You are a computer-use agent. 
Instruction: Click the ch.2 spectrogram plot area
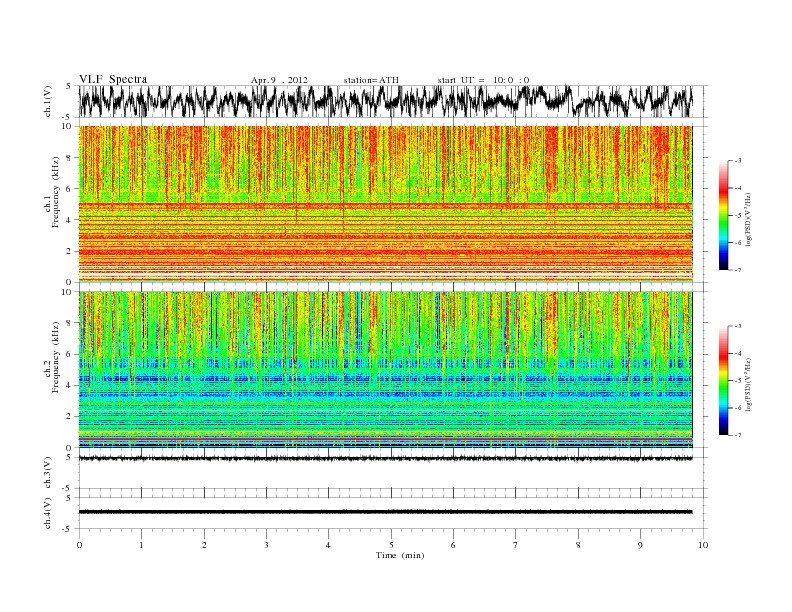tap(386, 369)
